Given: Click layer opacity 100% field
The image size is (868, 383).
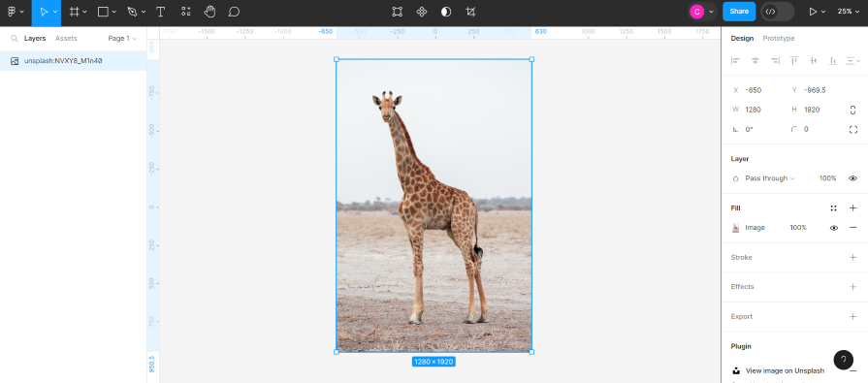Looking at the screenshot, I should [827, 178].
